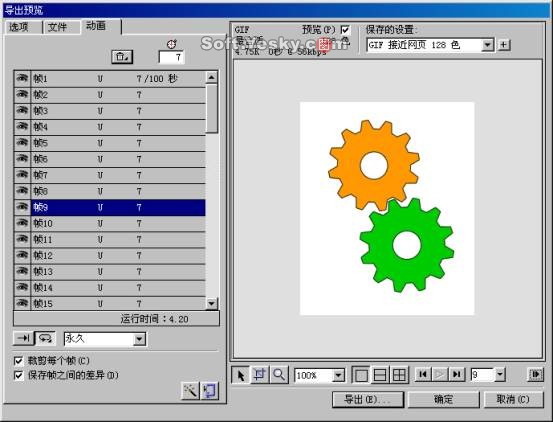Click the frame list scrollbar thumb
Screen dimensions: 553x422
click(x=212, y=109)
